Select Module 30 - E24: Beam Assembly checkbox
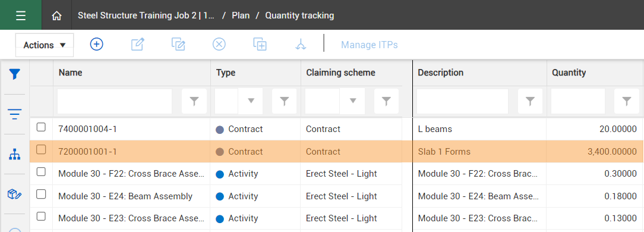Screen dimensions: 644x232 (x=41, y=194)
